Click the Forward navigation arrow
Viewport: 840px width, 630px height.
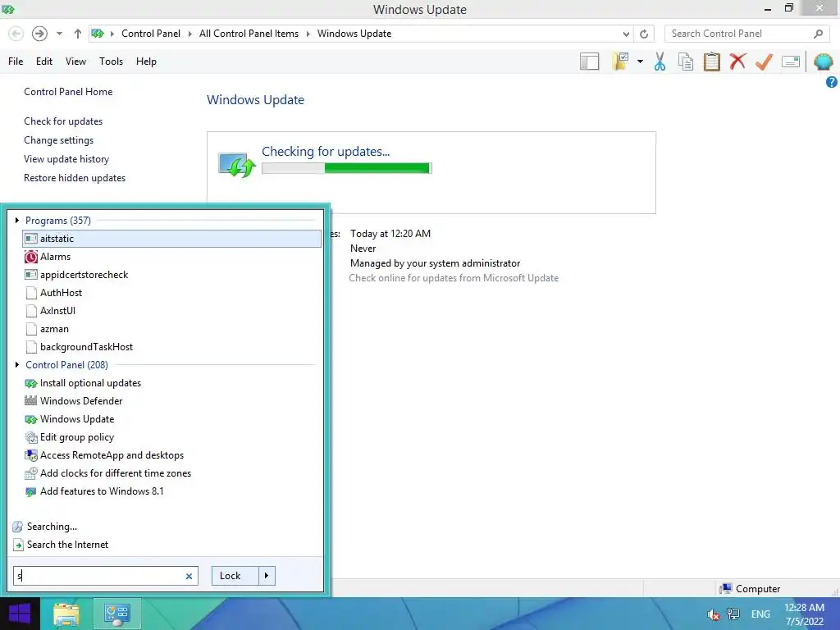39,34
